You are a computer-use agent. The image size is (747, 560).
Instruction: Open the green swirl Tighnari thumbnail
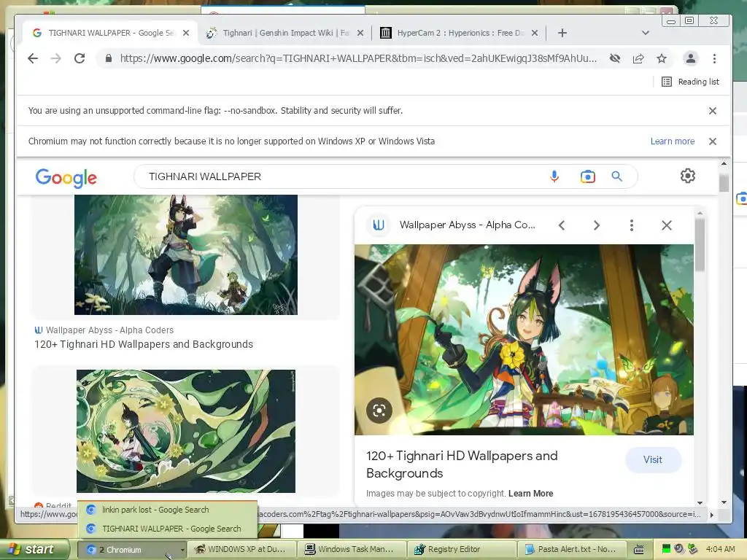coord(186,432)
